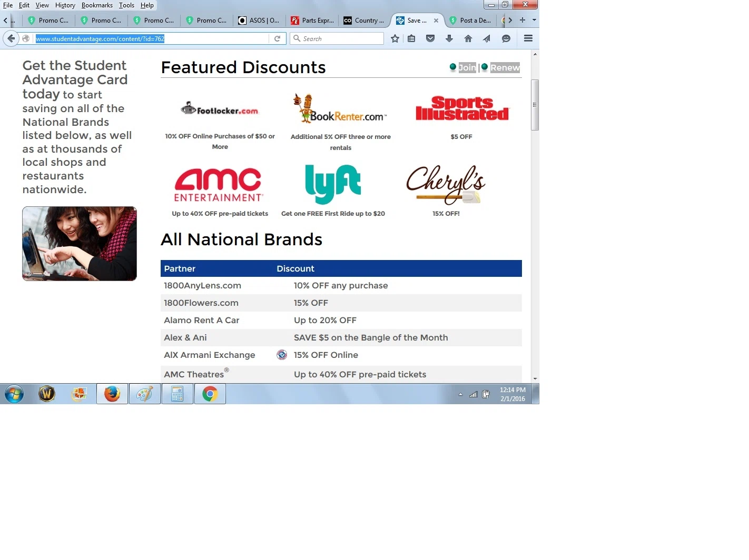Open the History menu

(x=65, y=5)
